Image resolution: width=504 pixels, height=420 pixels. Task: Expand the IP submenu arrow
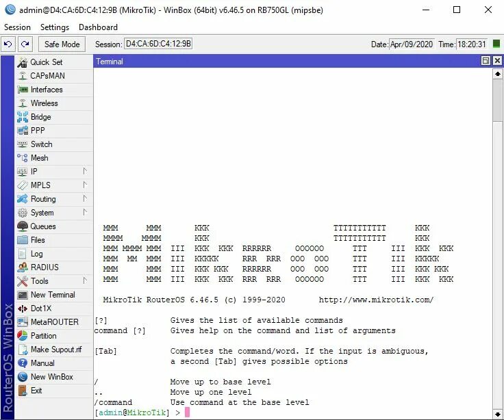(x=85, y=171)
